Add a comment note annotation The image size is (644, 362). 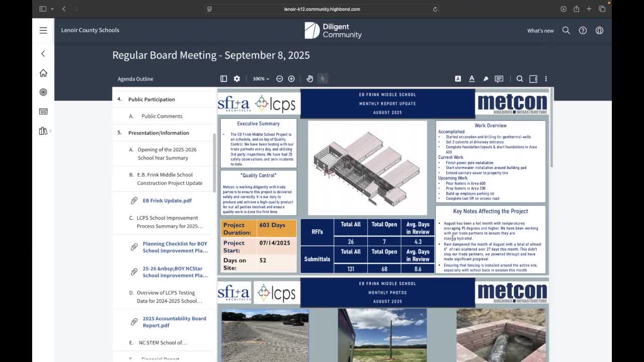point(499,79)
